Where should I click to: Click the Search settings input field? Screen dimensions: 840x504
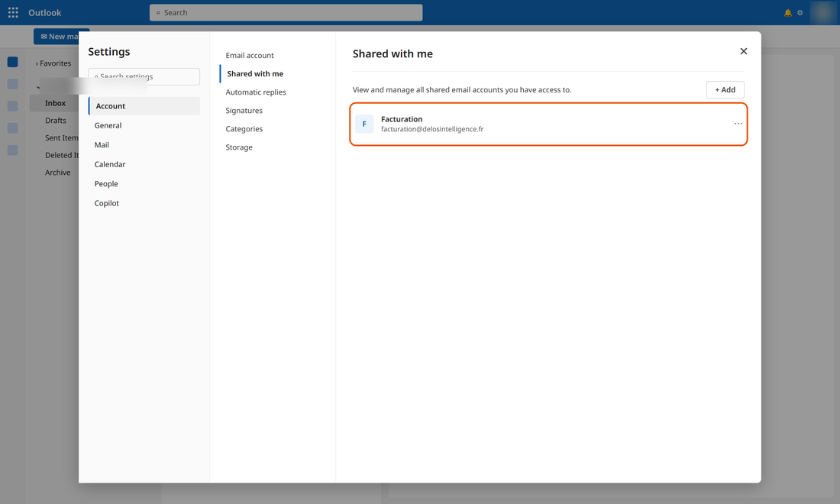coord(144,76)
